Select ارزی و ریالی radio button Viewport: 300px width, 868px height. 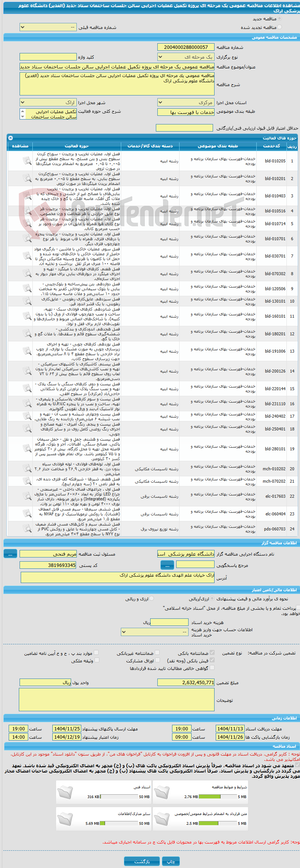[151, 598]
